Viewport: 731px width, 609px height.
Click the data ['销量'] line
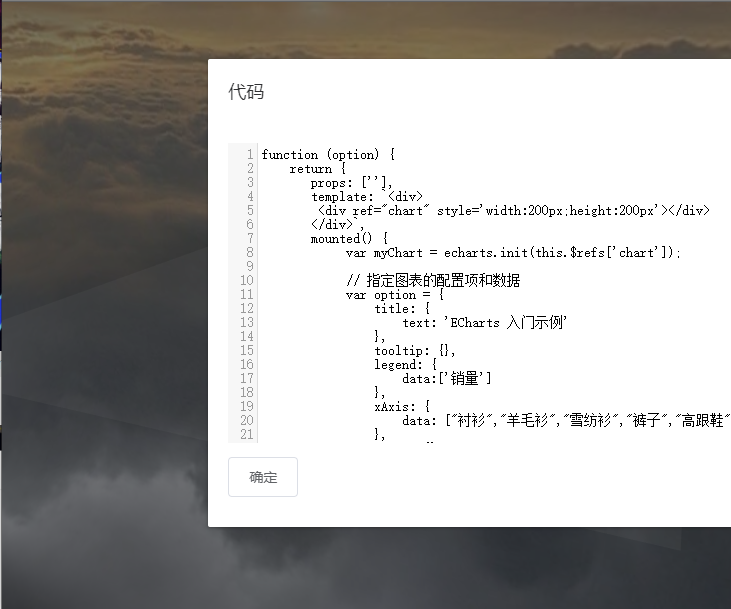click(x=447, y=378)
